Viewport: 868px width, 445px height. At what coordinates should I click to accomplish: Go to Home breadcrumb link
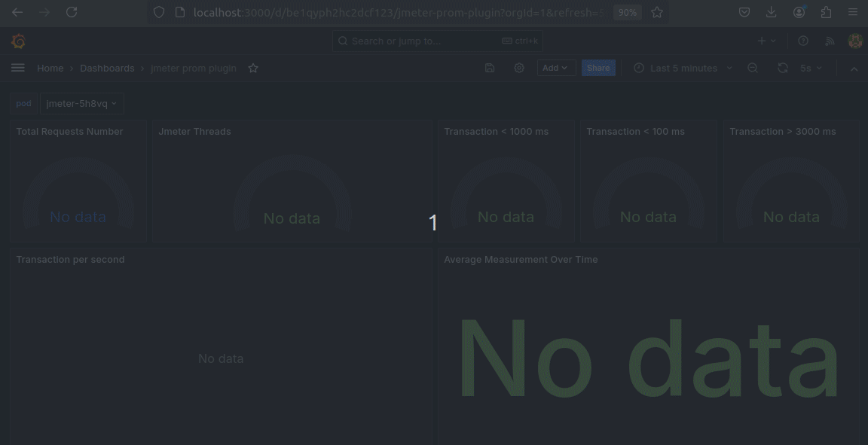point(50,68)
